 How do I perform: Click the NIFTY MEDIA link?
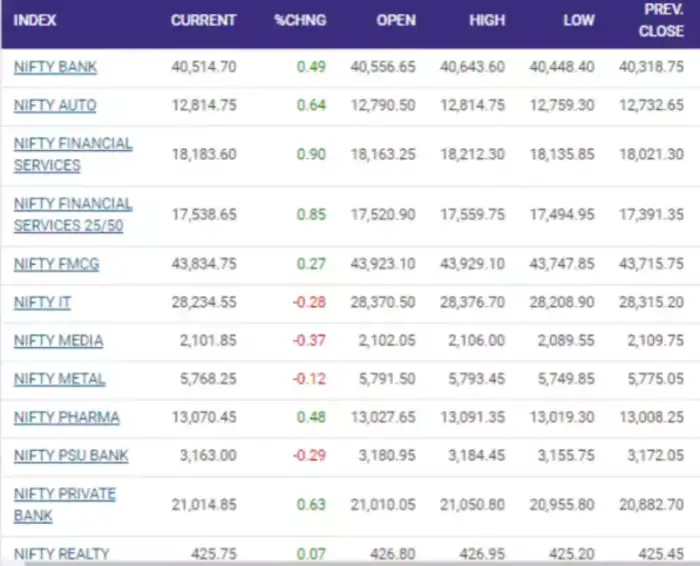pos(58,340)
